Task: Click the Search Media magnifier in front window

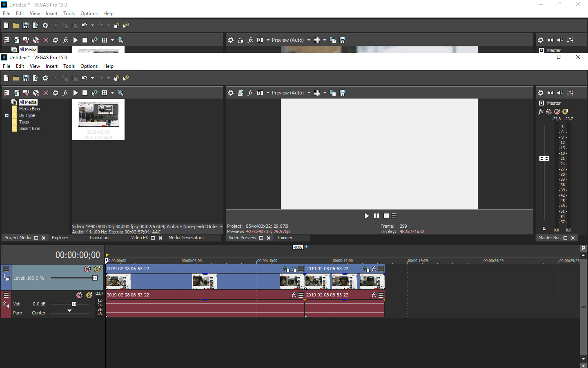Action: (120, 93)
